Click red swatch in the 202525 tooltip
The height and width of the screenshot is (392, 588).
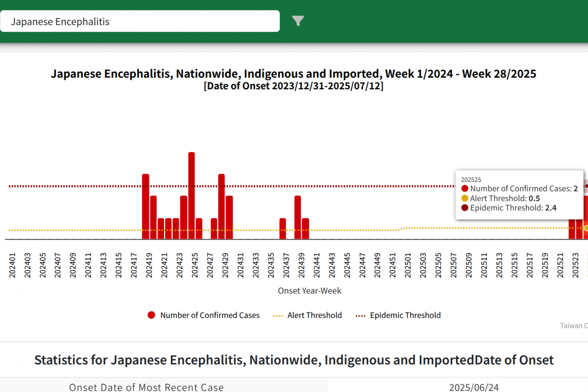click(465, 189)
